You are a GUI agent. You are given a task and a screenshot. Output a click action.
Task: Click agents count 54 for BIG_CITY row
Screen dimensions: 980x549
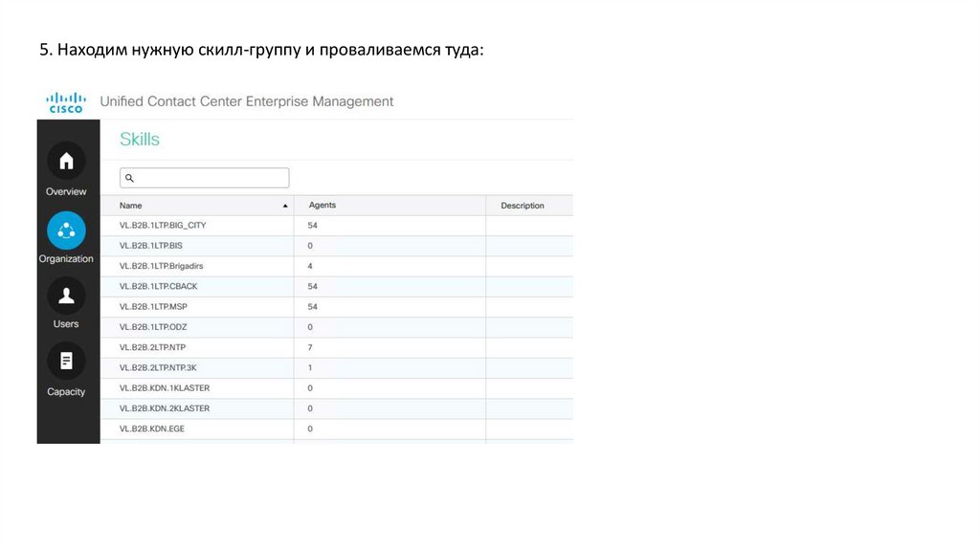point(313,226)
